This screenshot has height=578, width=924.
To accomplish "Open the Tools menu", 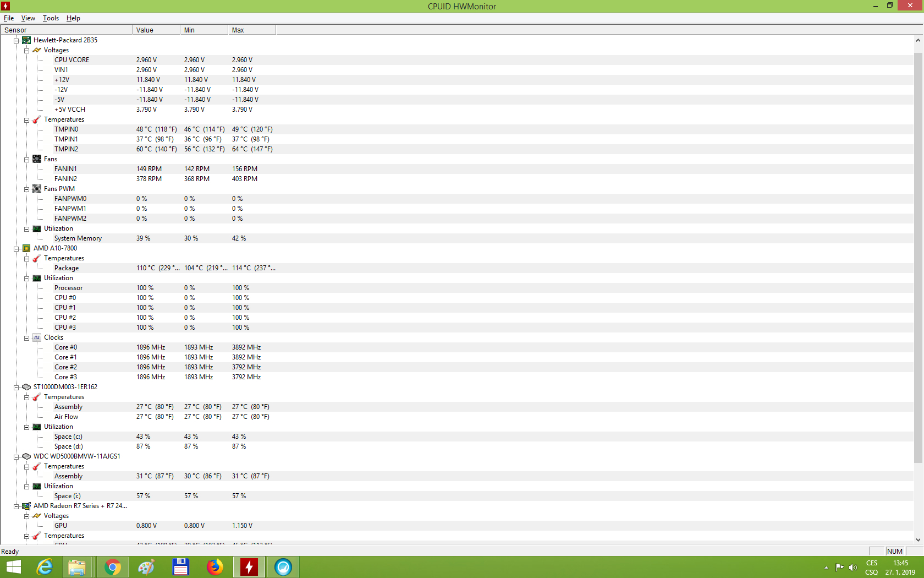I will [x=51, y=18].
